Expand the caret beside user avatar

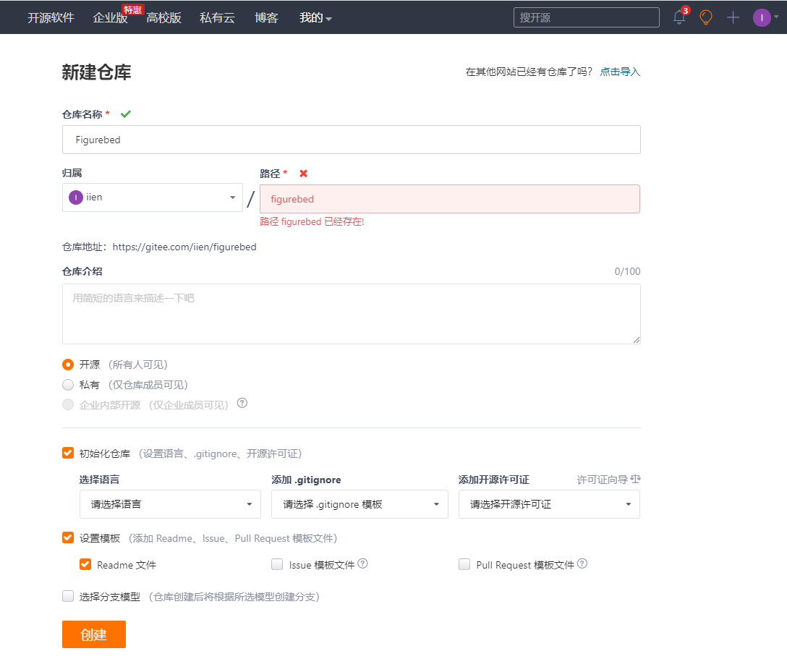(776, 17)
